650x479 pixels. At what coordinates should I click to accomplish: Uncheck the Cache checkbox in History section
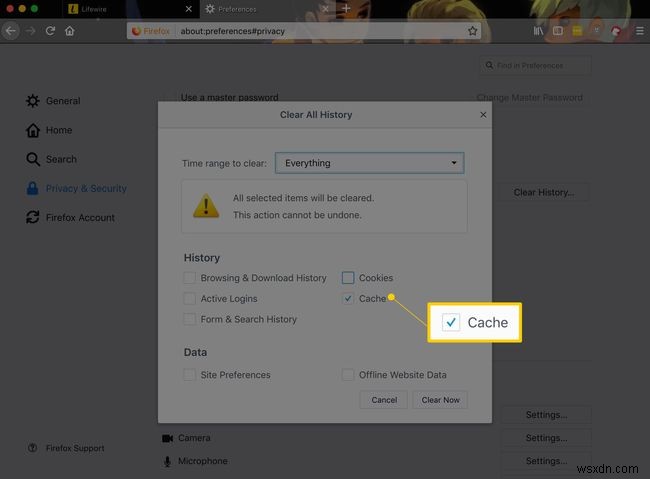tap(348, 299)
